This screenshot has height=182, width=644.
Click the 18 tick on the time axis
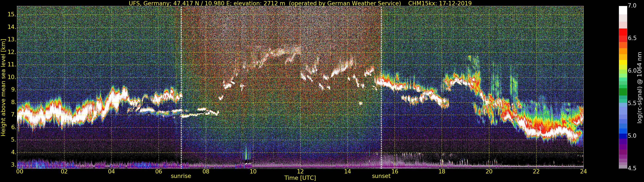(442, 172)
